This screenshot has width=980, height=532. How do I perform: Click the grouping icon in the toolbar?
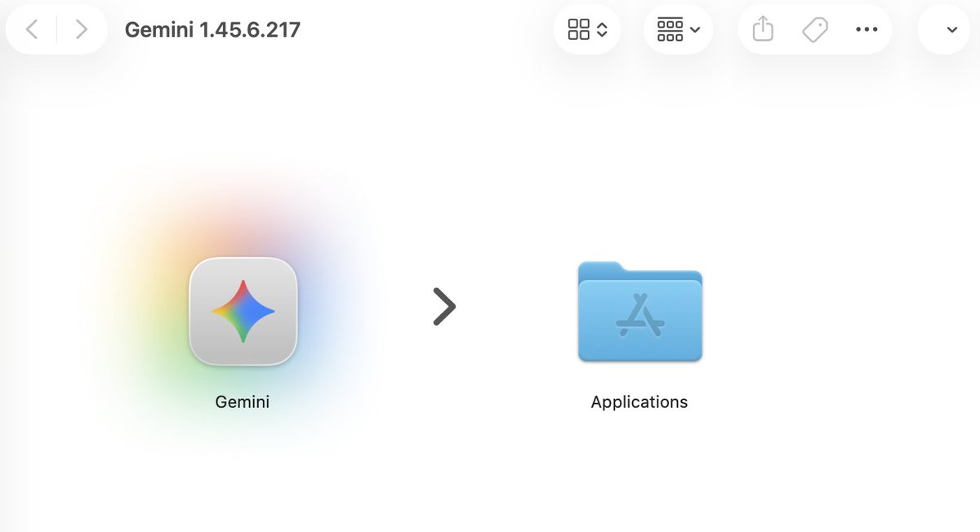pyautogui.click(x=670, y=29)
